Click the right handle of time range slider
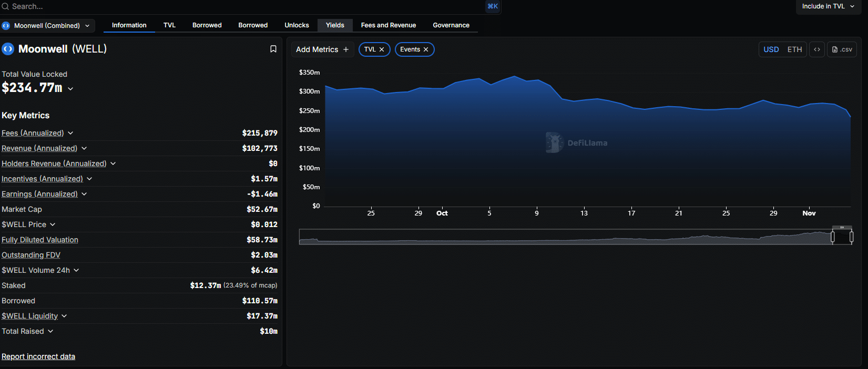The image size is (868, 369). (x=851, y=237)
